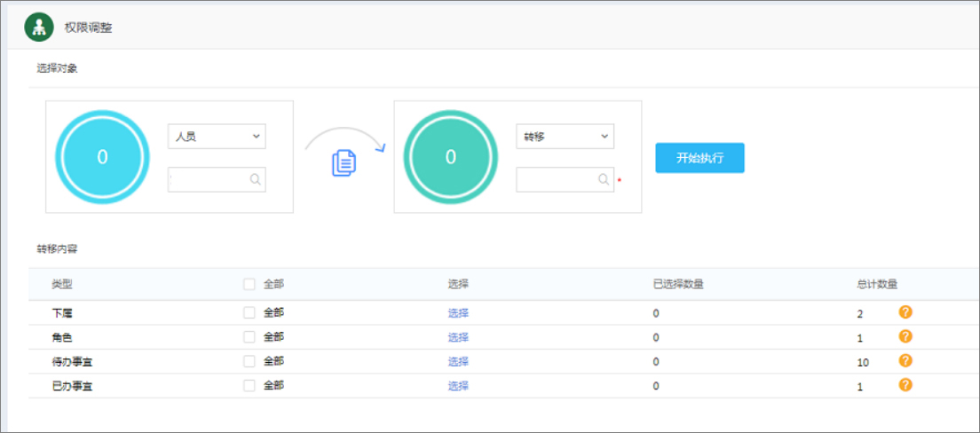Click the 已办事宜 type cell
This screenshot has width=980, height=433.
[x=72, y=386]
